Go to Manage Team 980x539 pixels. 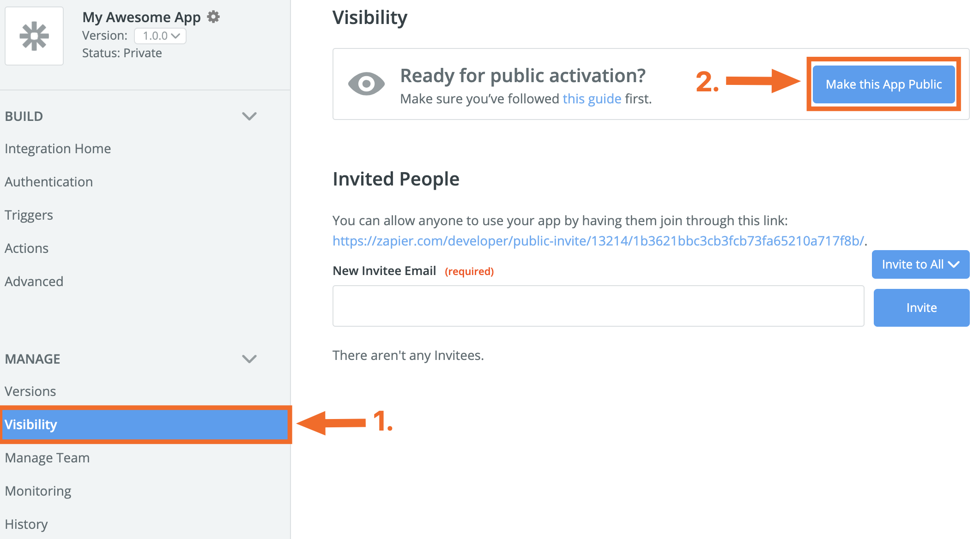[47, 458]
